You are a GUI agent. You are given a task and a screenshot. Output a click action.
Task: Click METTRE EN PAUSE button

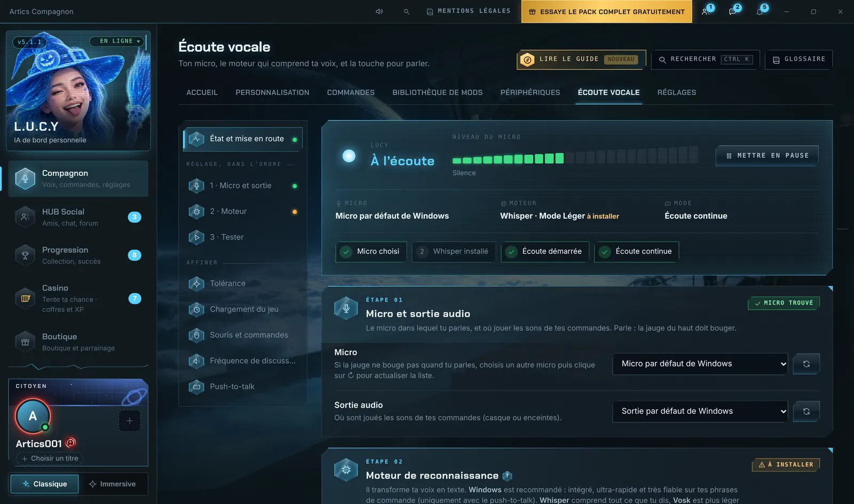[767, 156]
